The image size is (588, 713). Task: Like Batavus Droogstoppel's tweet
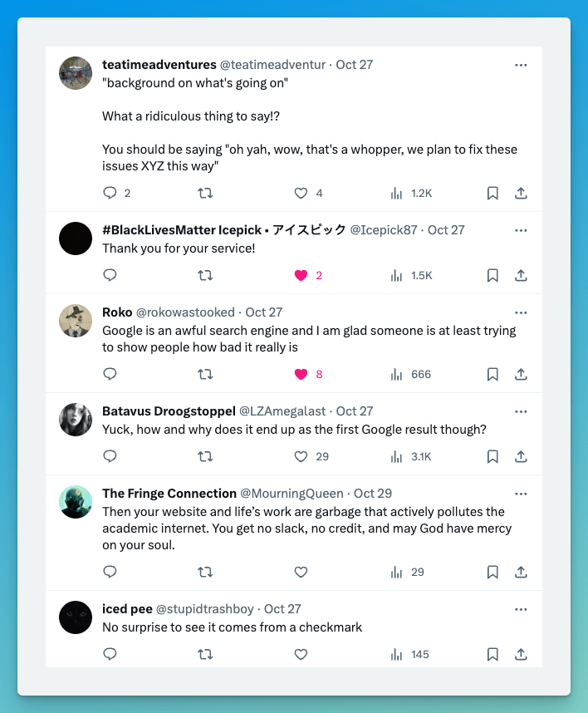tap(301, 456)
